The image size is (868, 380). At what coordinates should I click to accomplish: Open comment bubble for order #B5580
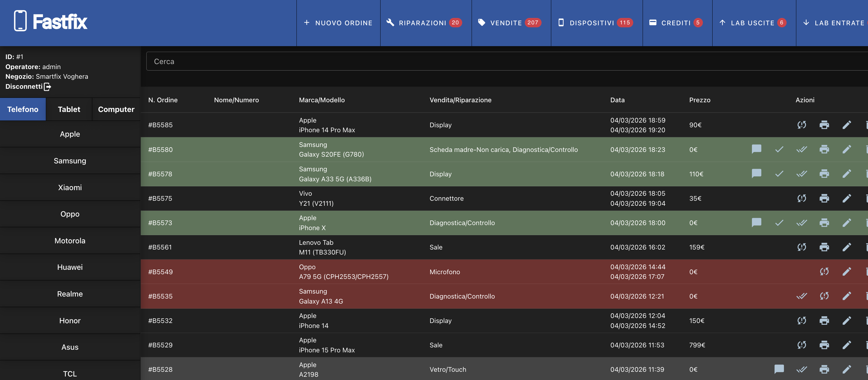[x=756, y=149]
